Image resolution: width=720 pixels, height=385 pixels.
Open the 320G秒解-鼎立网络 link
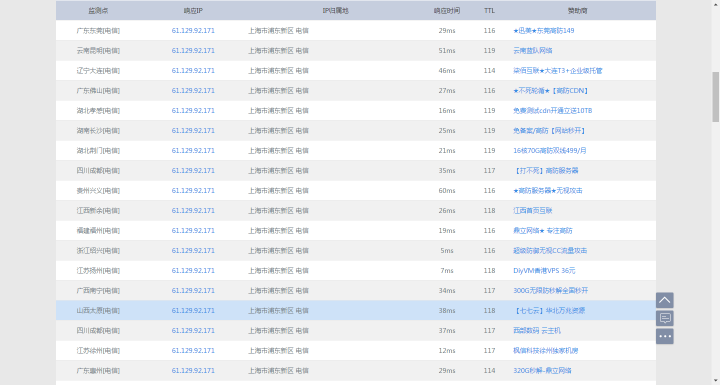tap(542, 370)
